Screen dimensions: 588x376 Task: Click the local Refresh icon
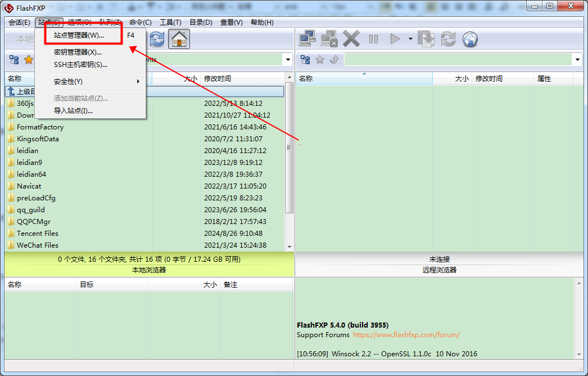click(157, 39)
